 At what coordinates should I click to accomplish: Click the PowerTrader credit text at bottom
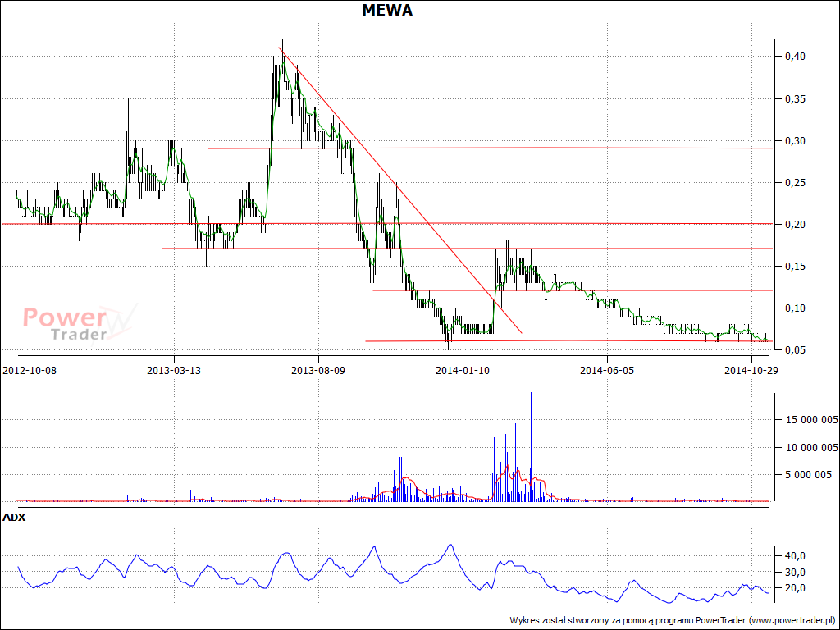(673, 620)
